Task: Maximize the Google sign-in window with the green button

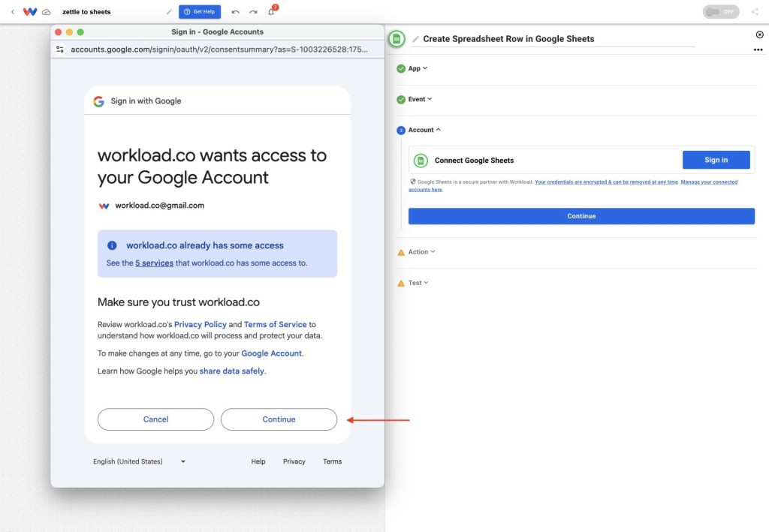Action: [x=80, y=32]
